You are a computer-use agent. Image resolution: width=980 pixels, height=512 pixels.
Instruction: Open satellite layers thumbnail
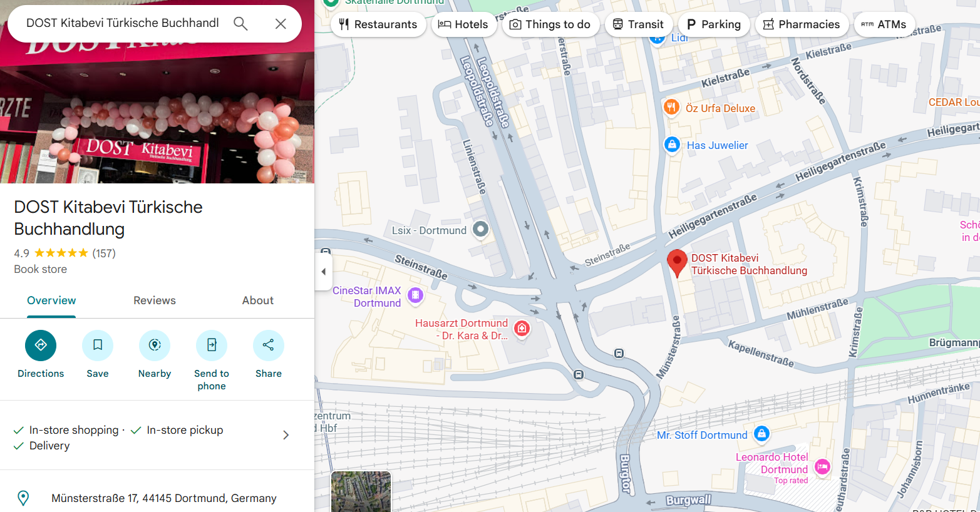pyautogui.click(x=361, y=492)
